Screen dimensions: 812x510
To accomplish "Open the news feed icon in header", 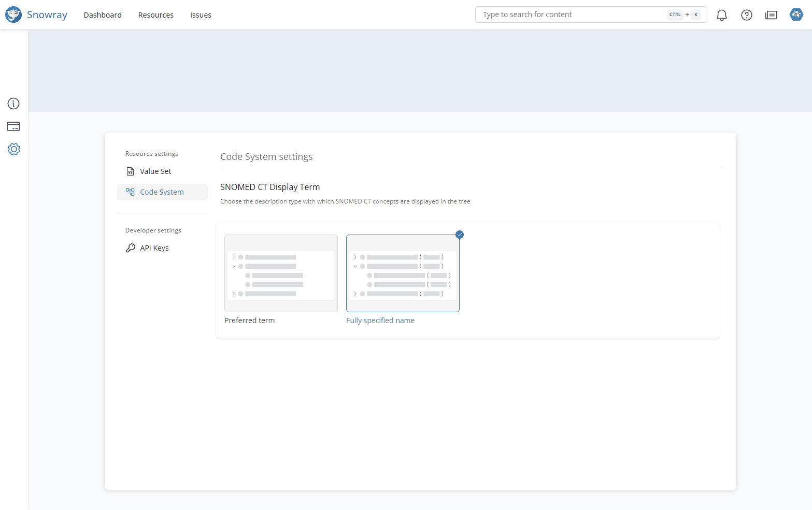I will tap(771, 15).
